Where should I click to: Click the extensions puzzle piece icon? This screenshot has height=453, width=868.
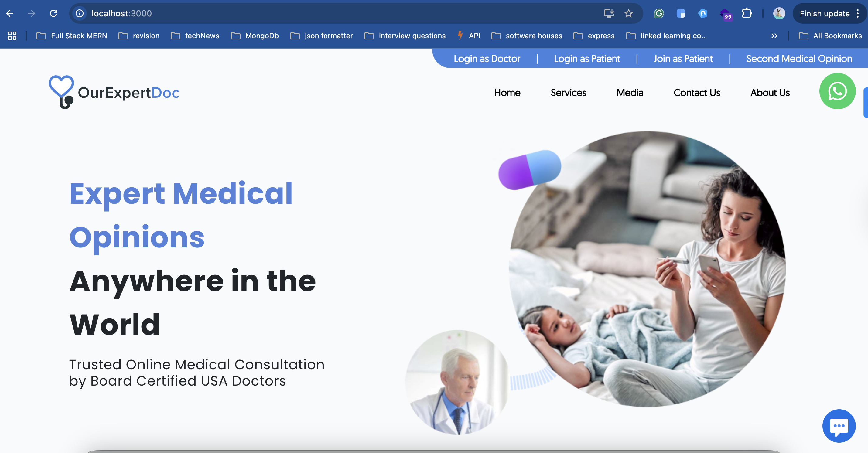click(x=747, y=13)
